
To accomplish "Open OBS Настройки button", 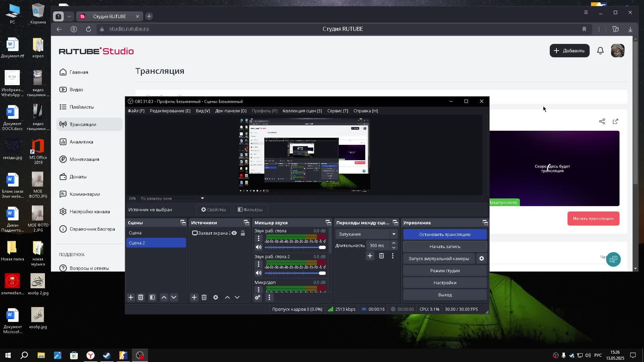I will pos(445,283).
